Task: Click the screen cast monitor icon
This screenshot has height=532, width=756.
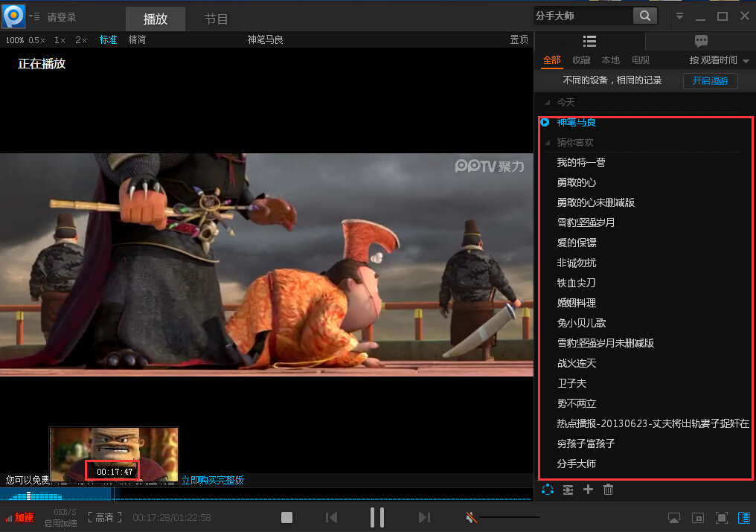Action: point(674,518)
